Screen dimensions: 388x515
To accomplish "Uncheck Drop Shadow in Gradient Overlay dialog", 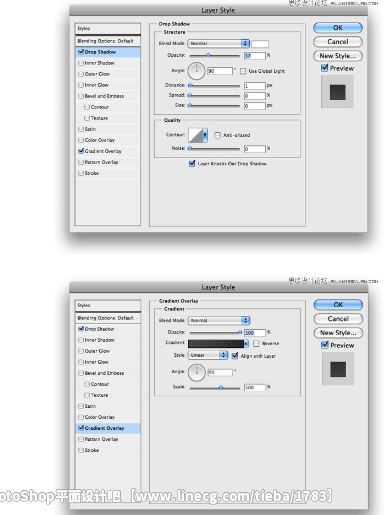I will pyautogui.click(x=81, y=329).
